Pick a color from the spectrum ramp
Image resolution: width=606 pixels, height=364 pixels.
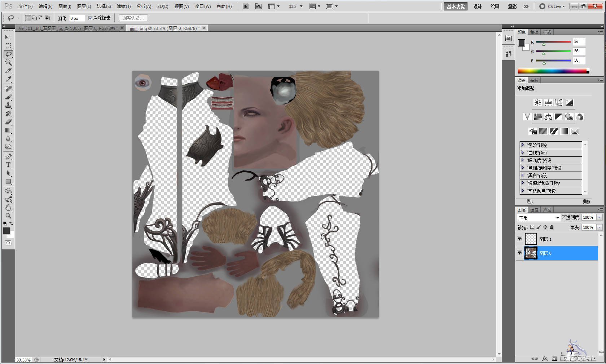pyautogui.click(x=553, y=71)
